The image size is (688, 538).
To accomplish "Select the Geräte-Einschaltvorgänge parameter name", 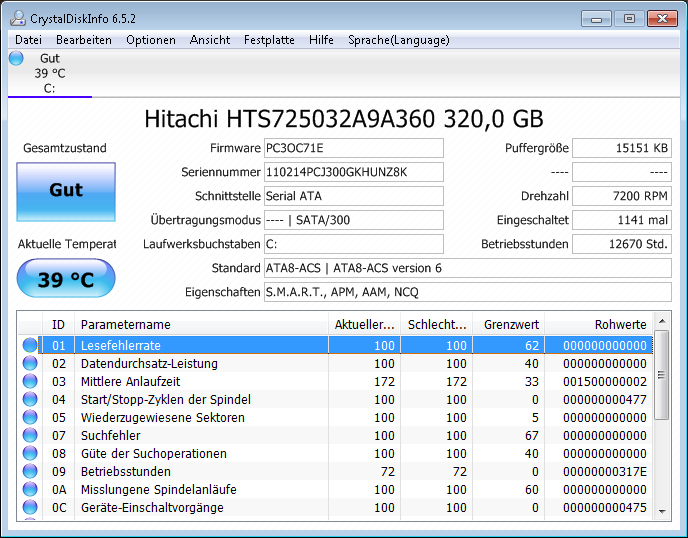I will point(152,508).
